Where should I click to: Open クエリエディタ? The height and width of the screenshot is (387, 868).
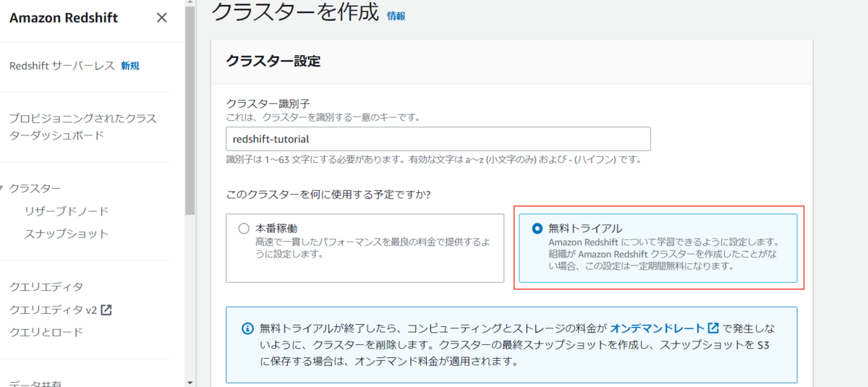pos(46,286)
